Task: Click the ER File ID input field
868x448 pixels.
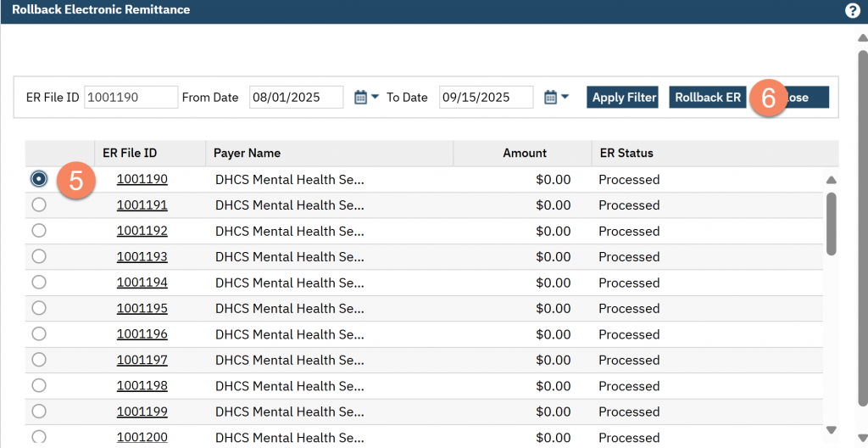Action: click(x=131, y=98)
